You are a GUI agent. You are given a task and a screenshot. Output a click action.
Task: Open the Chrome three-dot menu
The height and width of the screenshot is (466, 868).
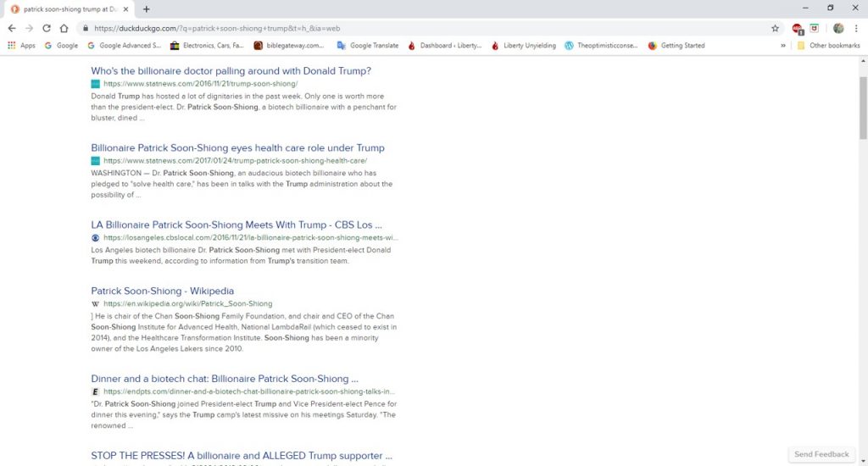[x=856, y=28]
